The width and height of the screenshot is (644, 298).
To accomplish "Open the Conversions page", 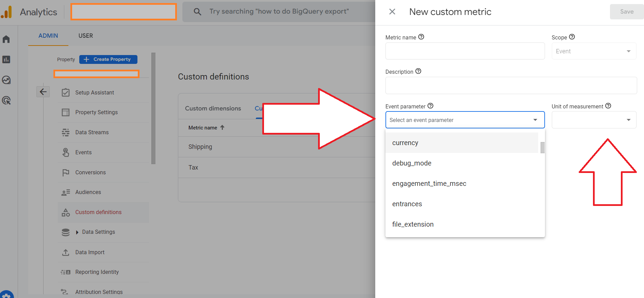I will pos(90,172).
